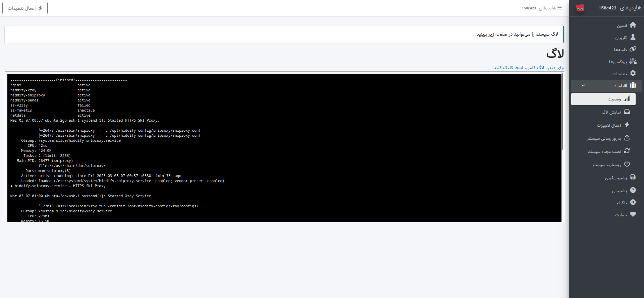Click the 'CPU: 279ms' log line
The height and width of the screenshot is (298, 644).
click(x=38, y=216)
